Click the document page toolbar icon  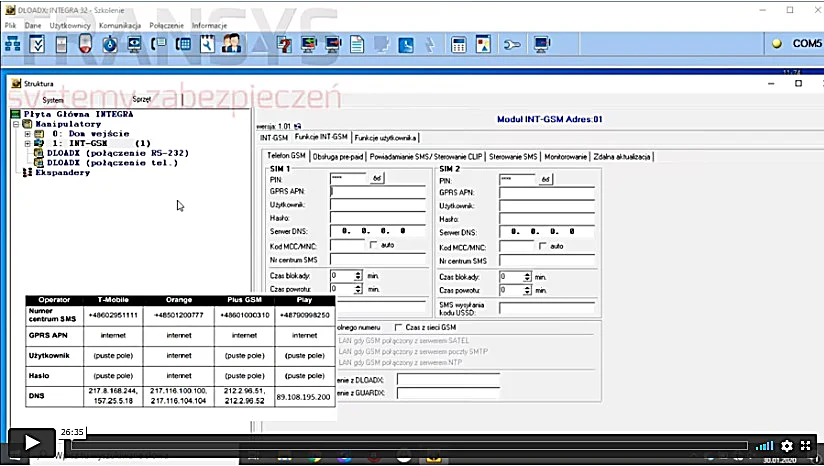point(357,44)
